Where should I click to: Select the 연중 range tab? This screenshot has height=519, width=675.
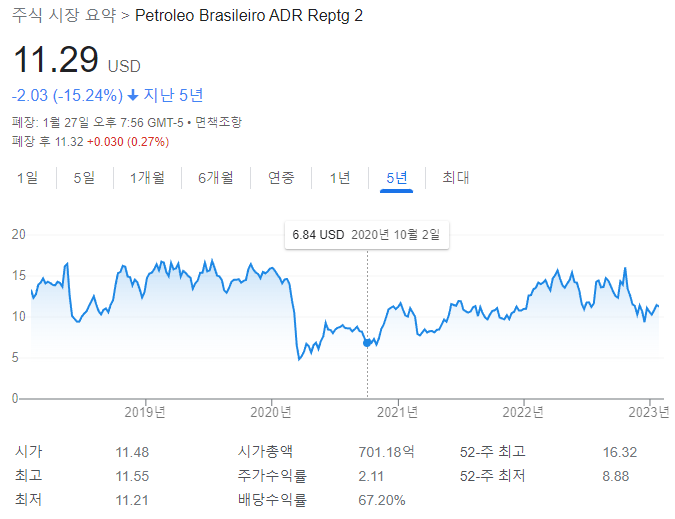[x=281, y=177]
